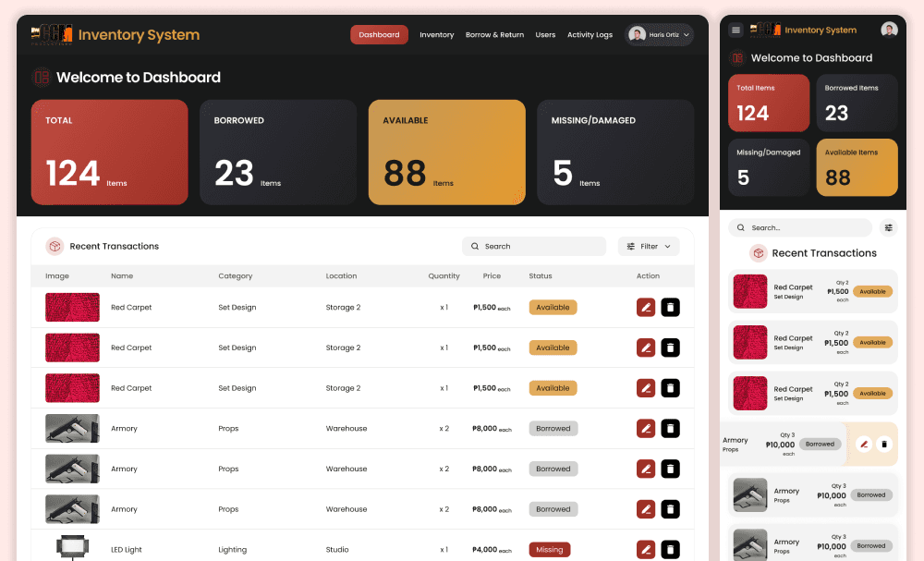Click Borrowed badge on swiped Armory mobile card
This screenshot has width=924, height=561.
[820, 444]
